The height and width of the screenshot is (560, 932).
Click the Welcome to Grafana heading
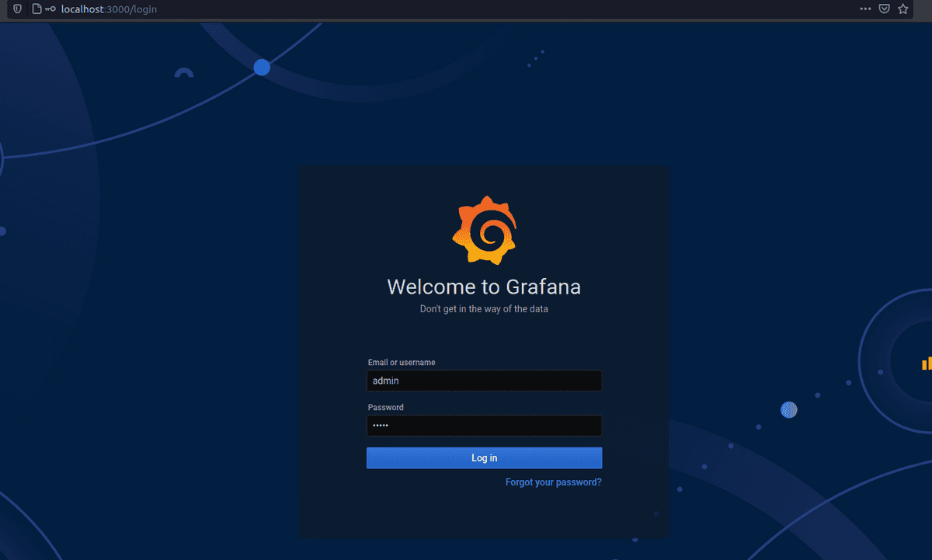(484, 287)
